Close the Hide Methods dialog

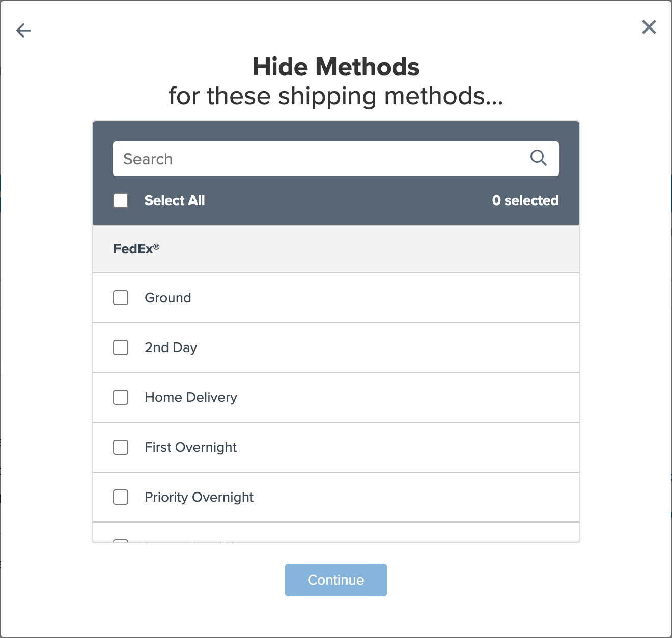649,27
